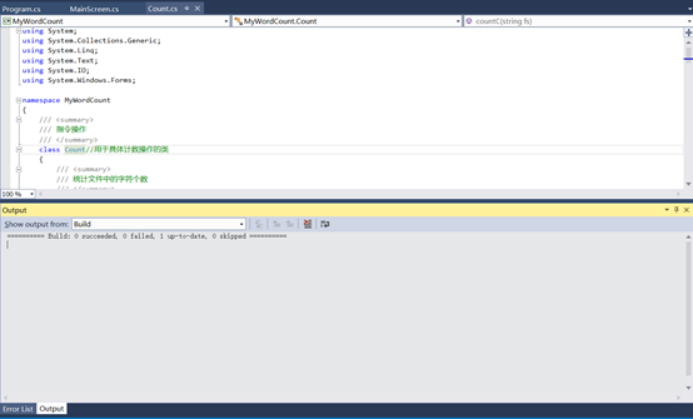Click the editor vertical scrollbar up arrow
693x419 pixels.
(688, 42)
